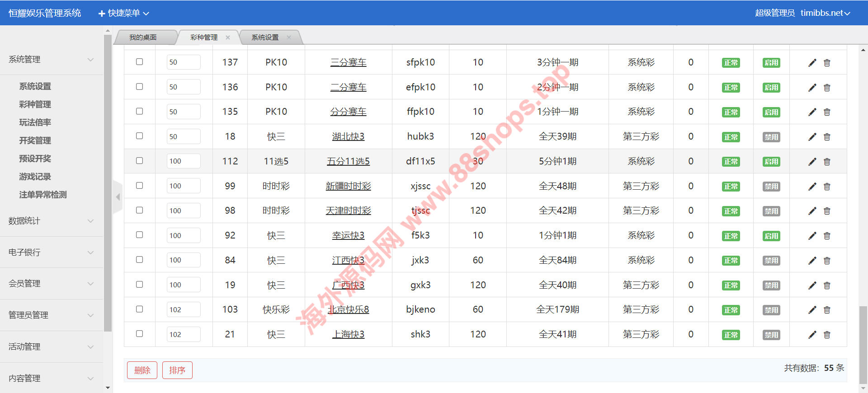868x393 pixels.
Task: Click the sort order field for 天津时时彩
Action: coord(183,211)
